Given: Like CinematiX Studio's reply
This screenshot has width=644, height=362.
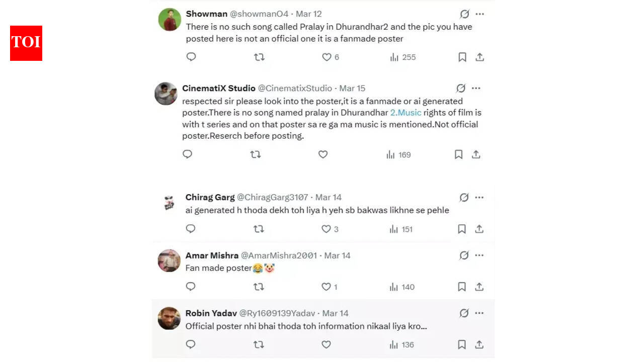Looking at the screenshot, I should 323,154.
